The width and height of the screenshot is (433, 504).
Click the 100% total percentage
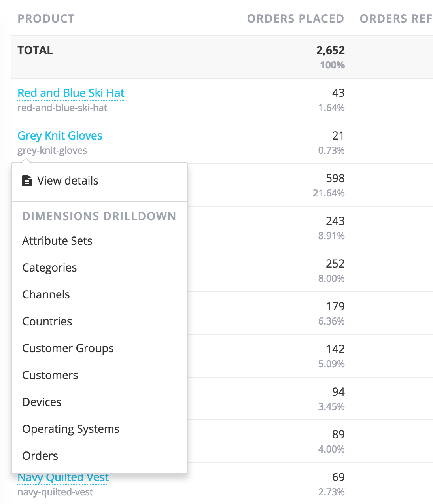coord(333,65)
